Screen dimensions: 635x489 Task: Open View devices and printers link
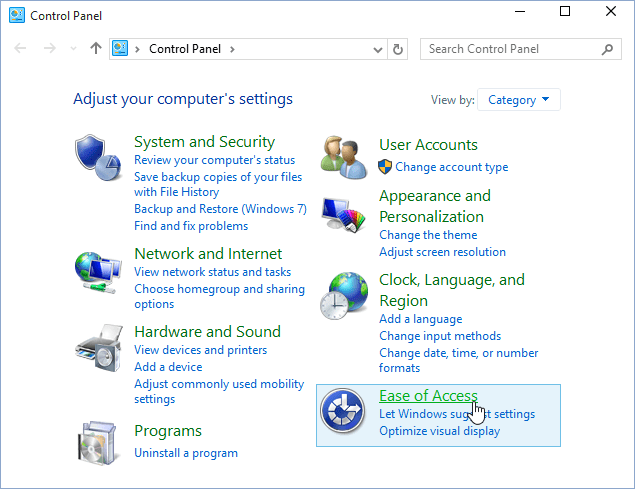(200, 350)
